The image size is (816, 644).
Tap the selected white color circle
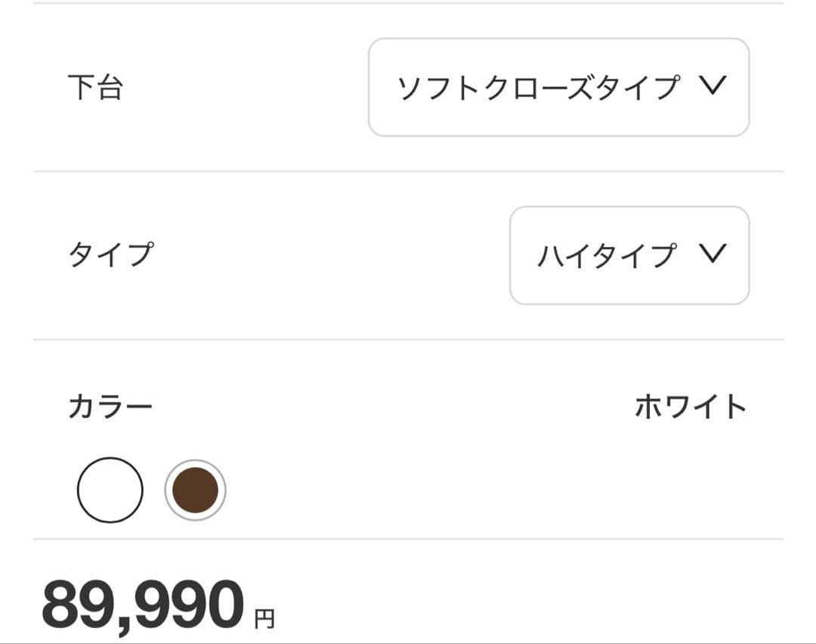coord(110,489)
